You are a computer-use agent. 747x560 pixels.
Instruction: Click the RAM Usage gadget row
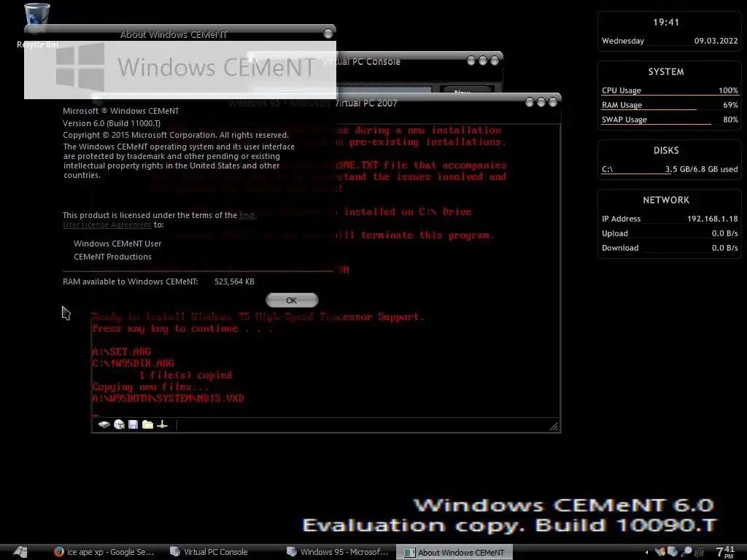click(x=670, y=105)
